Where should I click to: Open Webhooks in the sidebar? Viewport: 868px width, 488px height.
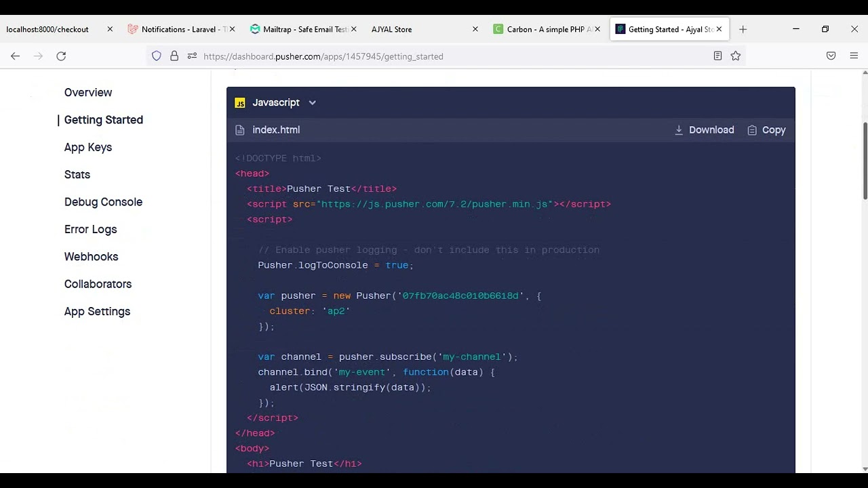coord(92,257)
